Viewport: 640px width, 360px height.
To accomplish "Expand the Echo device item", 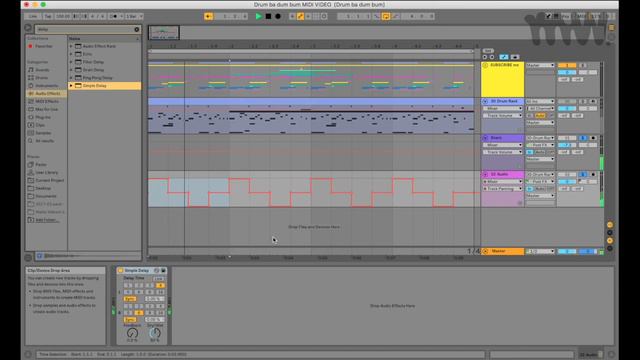I will [71, 54].
